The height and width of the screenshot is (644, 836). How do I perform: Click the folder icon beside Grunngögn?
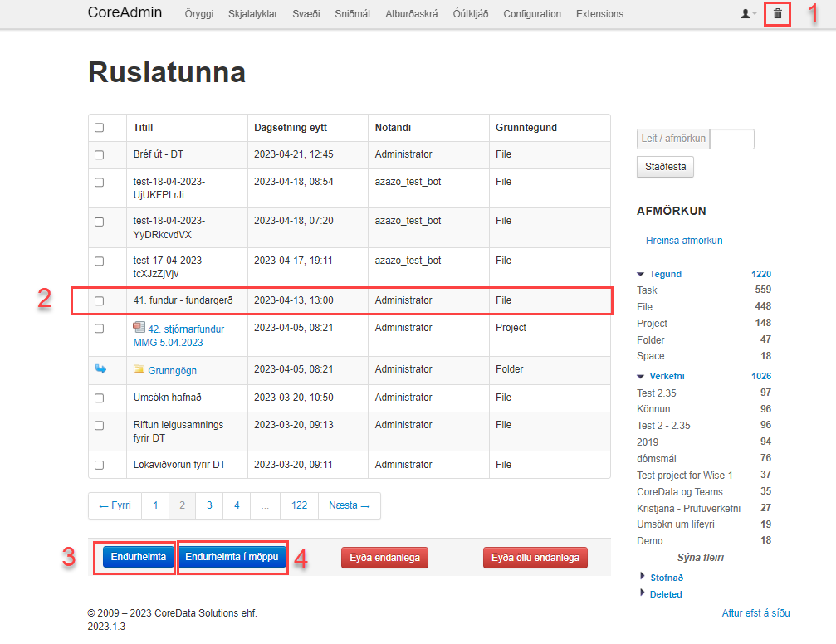point(139,370)
